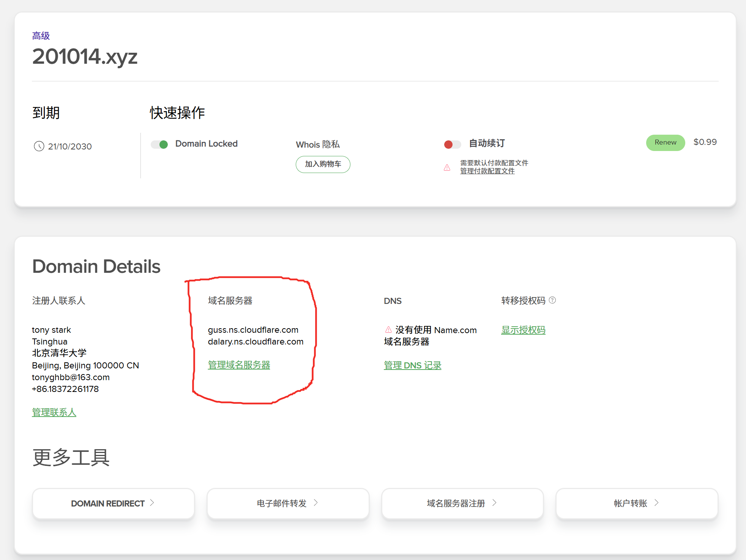Click the Renew button
The height and width of the screenshot is (560, 746).
tap(665, 143)
